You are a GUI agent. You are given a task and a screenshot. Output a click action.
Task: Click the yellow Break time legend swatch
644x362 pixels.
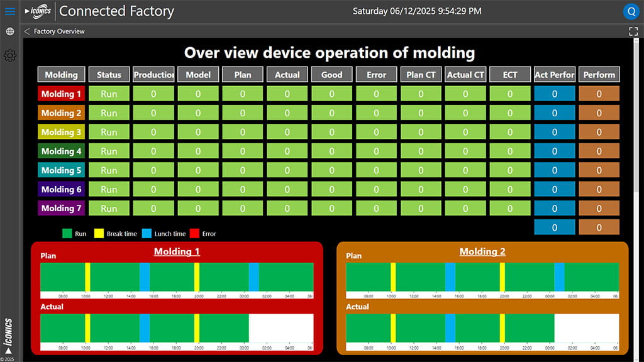[x=99, y=234]
